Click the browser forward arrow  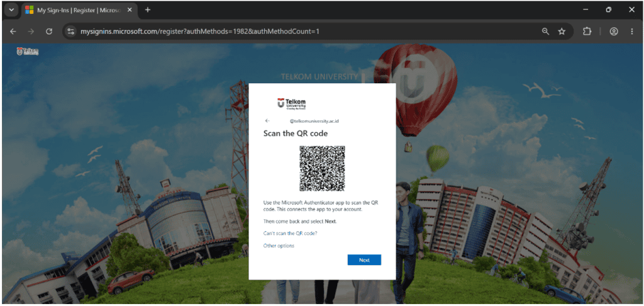click(31, 31)
